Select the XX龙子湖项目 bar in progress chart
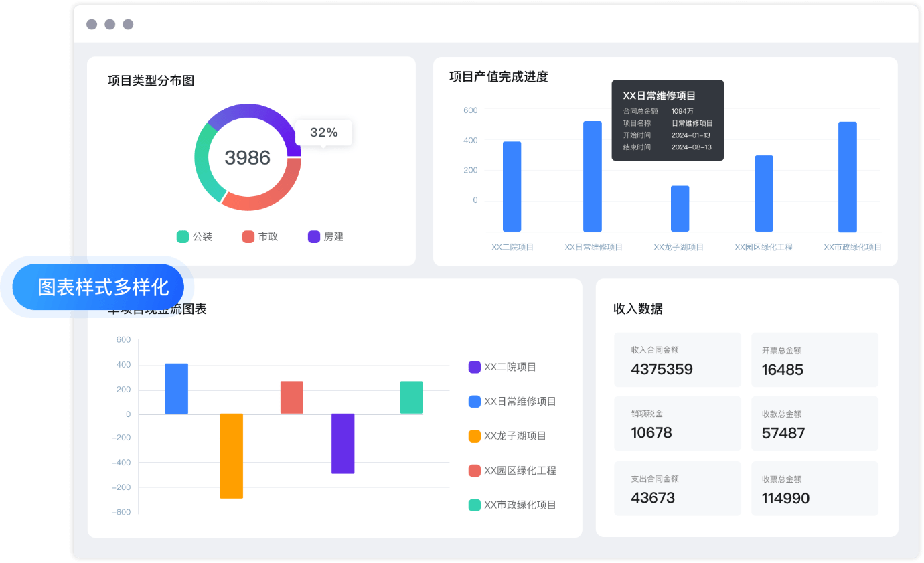 pyautogui.click(x=680, y=208)
